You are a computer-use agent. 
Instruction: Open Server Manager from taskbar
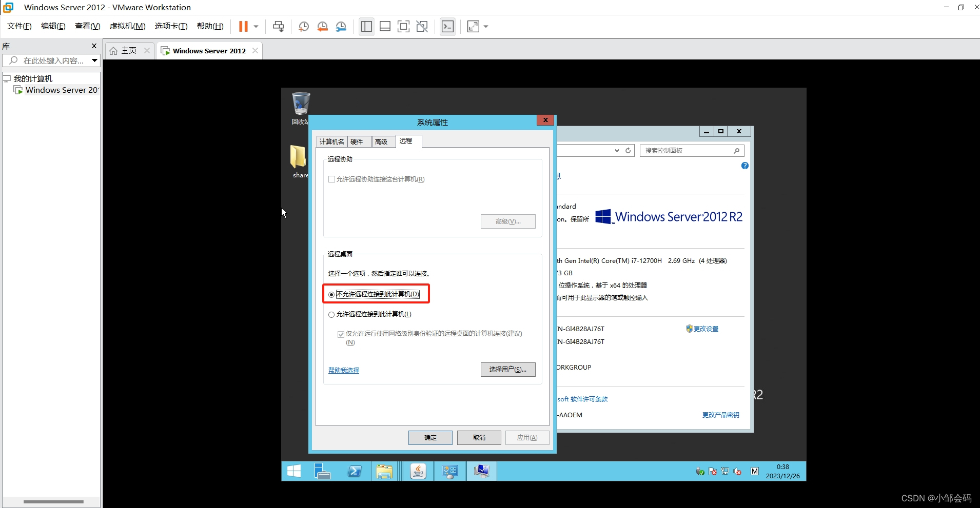pos(322,471)
